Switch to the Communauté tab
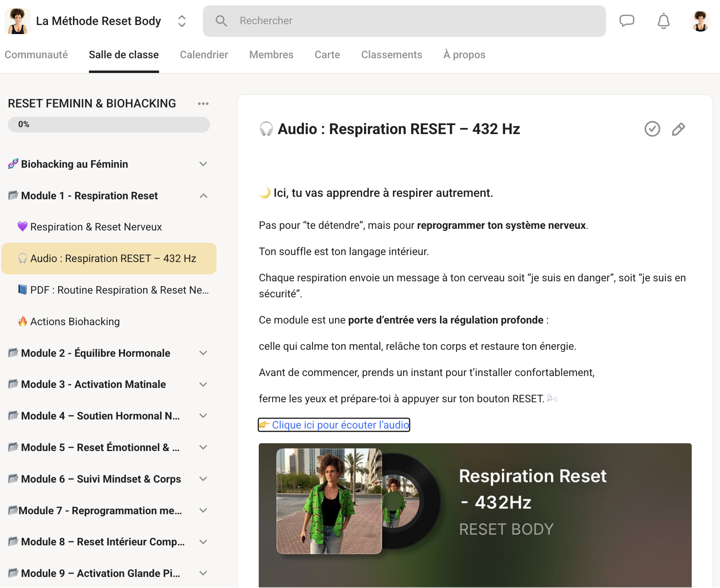720x588 pixels. pyautogui.click(x=36, y=55)
